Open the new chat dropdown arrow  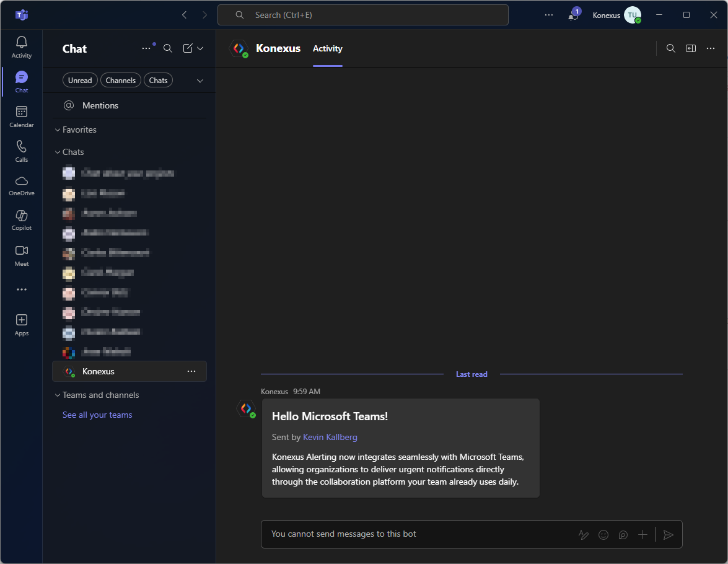click(200, 48)
